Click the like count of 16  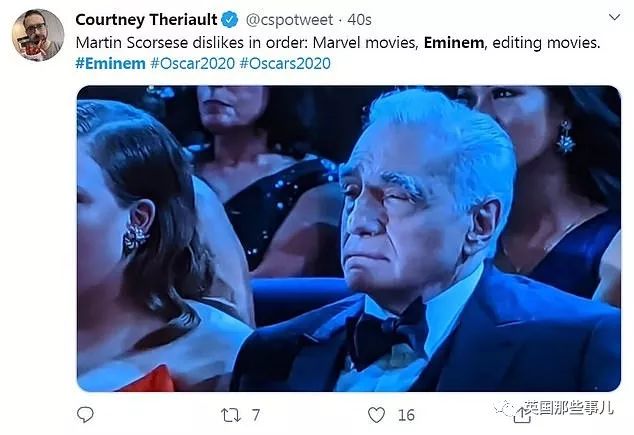405,414
